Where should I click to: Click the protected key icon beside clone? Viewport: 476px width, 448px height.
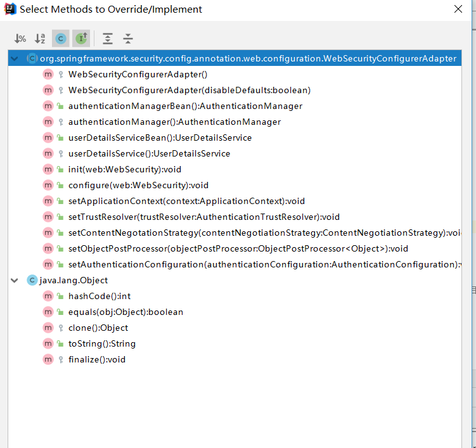[61, 328]
